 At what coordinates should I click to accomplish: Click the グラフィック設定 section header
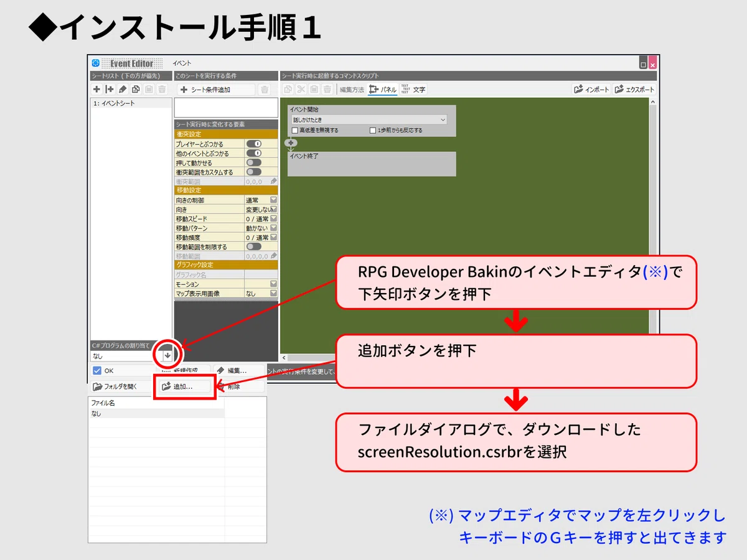pyautogui.click(x=226, y=264)
